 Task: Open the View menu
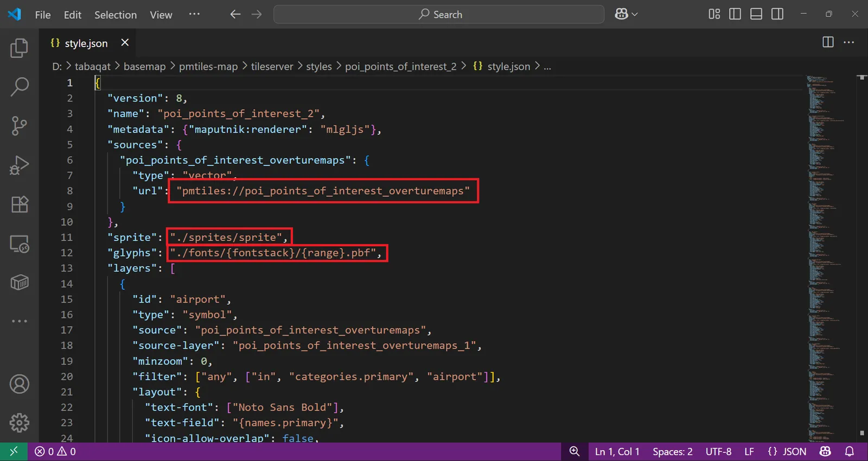[161, 15]
